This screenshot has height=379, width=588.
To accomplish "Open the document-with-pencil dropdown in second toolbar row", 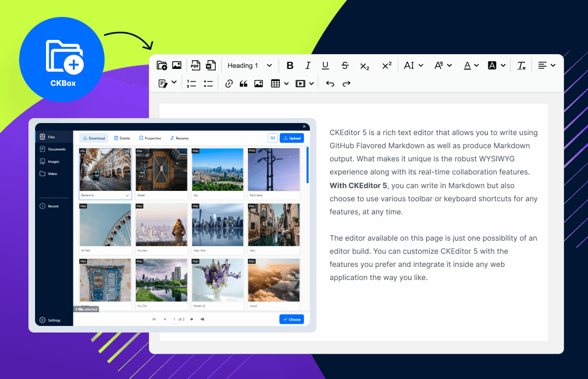I will pyautogui.click(x=167, y=83).
